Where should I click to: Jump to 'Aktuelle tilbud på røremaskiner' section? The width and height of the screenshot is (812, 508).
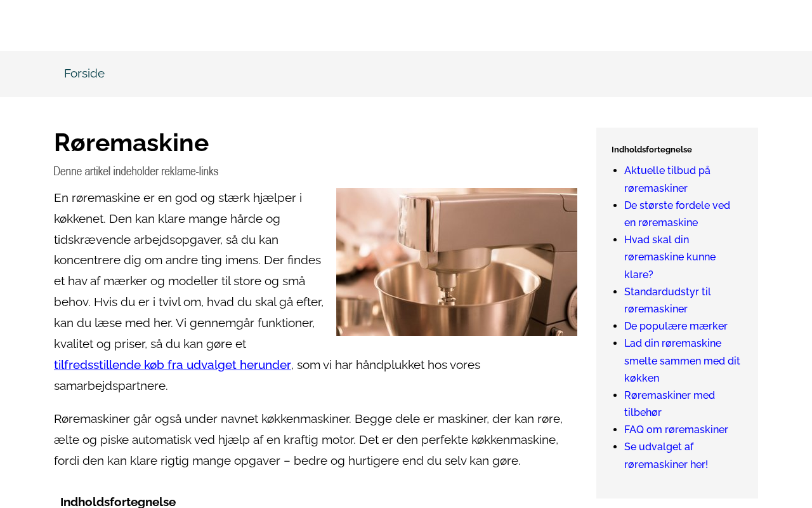click(667, 179)
